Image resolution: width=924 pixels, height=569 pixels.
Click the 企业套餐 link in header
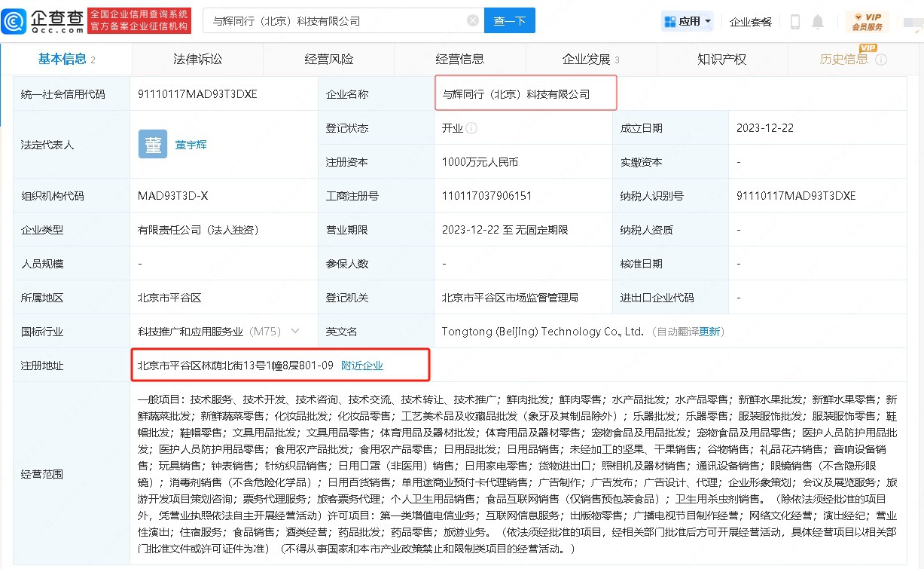750,22
